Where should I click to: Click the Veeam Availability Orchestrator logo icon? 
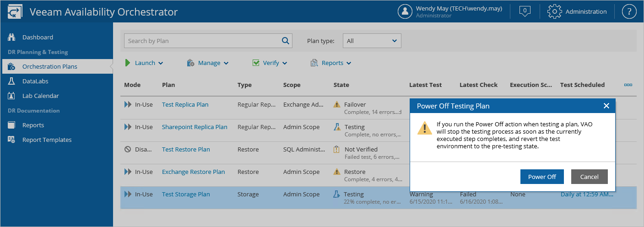click(15, 11)
